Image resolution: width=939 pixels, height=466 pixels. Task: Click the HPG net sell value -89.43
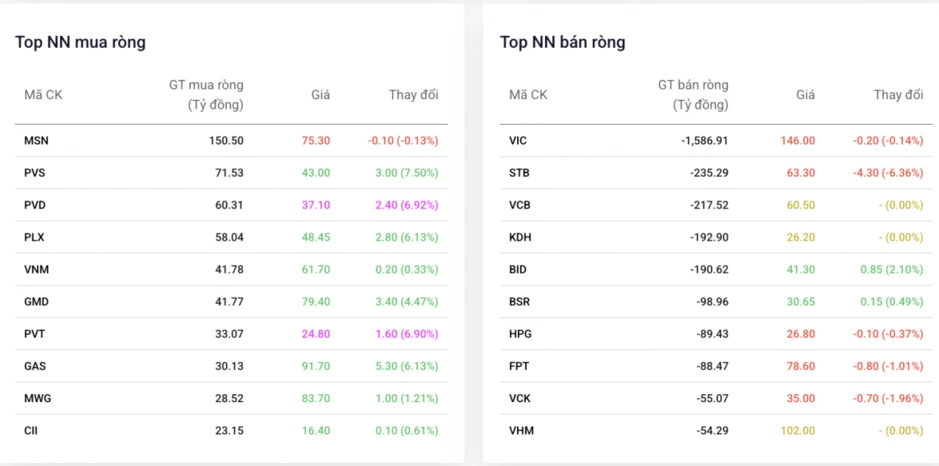712,334
